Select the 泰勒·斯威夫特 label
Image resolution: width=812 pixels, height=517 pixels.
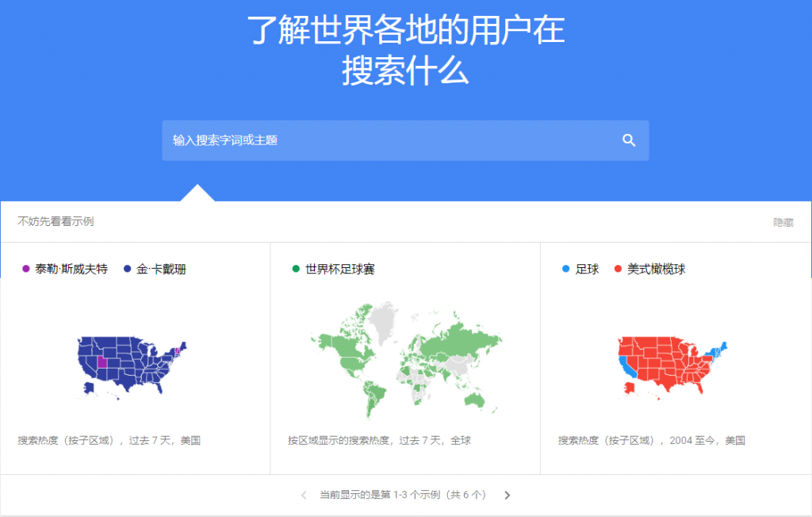coord(71,269)
